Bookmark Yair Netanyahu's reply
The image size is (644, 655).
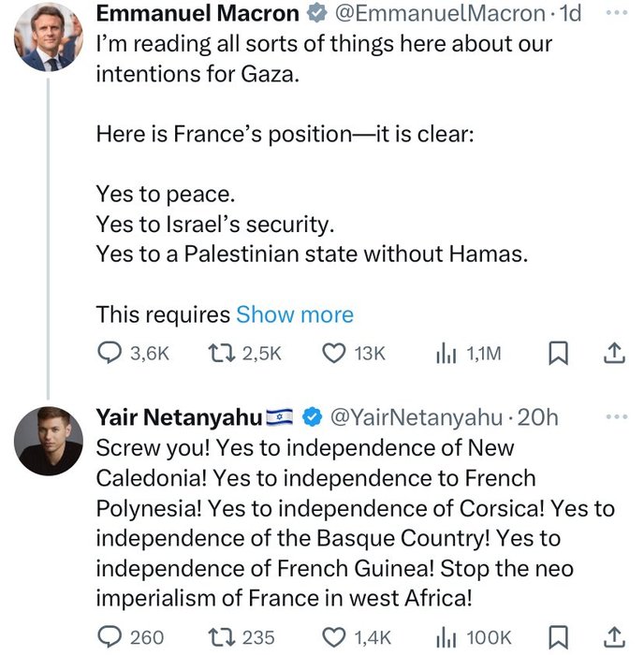[558, 637]
